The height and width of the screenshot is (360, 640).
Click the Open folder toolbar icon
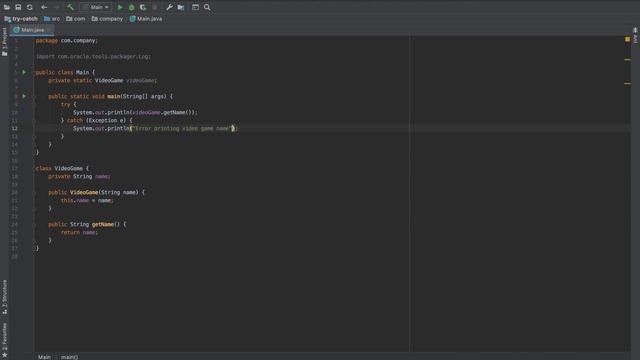(x=7, y=7)
